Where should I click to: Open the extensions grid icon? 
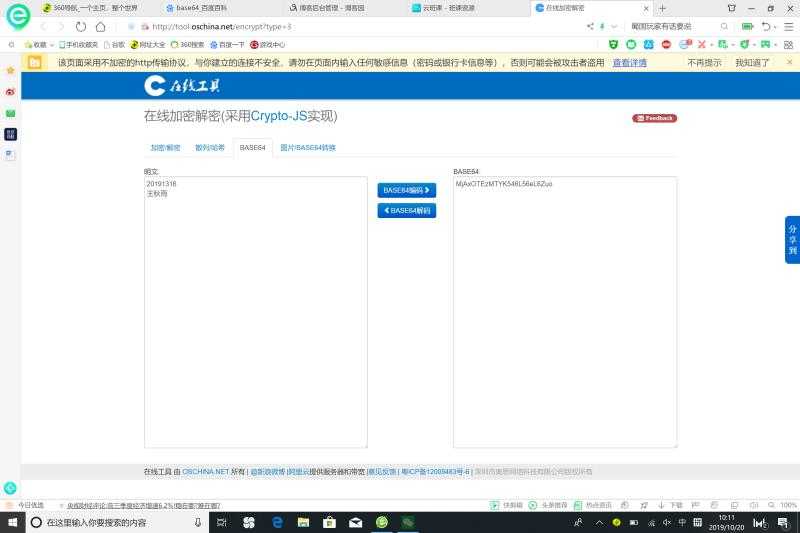click(x=788, y=44)
